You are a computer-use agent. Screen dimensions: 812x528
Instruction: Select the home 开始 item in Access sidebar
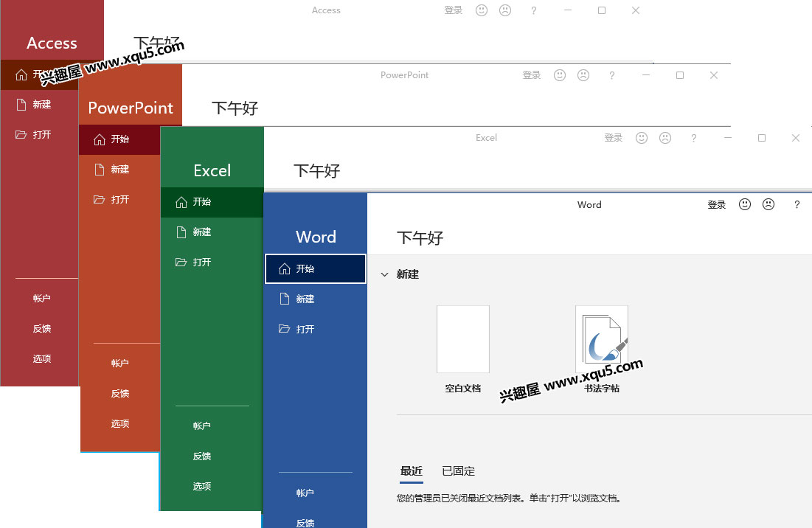click(39, 75)
